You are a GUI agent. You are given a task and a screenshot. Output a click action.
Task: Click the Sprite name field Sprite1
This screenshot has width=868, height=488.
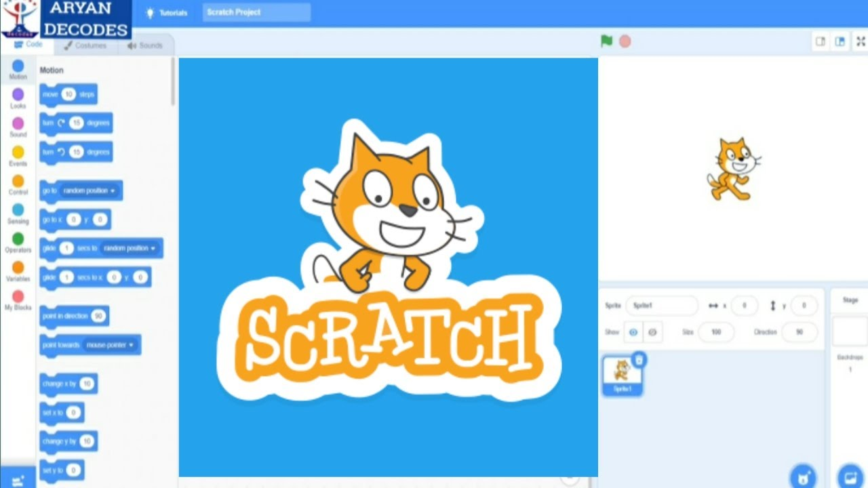661,306
